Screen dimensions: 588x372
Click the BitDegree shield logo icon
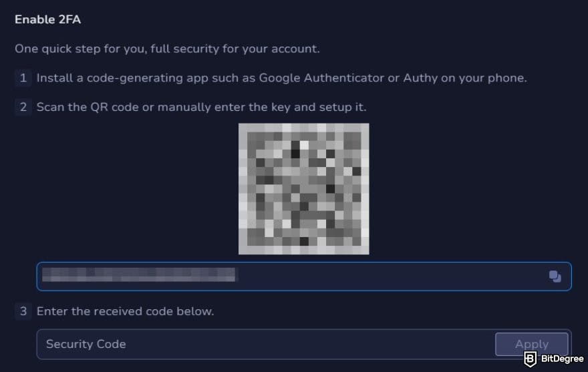click(x=530, y=358)
